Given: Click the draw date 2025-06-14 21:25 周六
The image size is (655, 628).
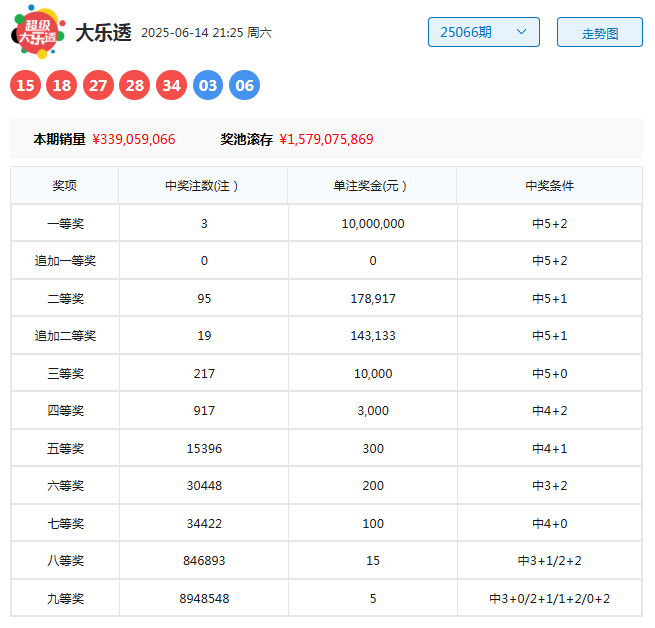Looking at the screenshot, I should 206,33.
